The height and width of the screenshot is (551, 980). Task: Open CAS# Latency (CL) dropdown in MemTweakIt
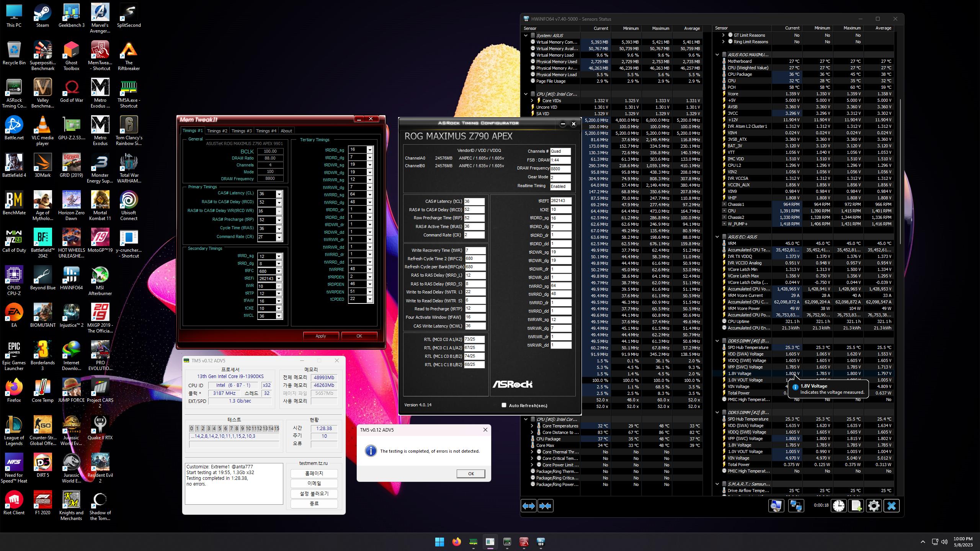[279, 194]
